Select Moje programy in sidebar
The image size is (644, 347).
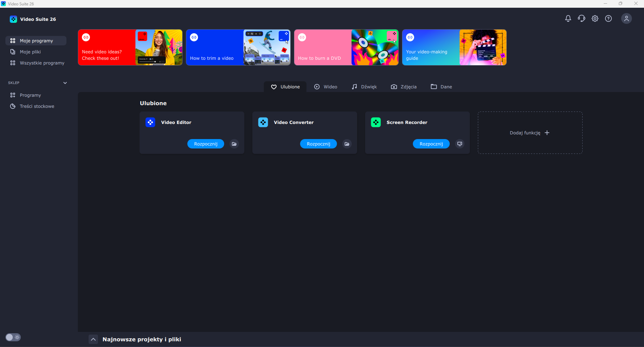coord(36,41)
